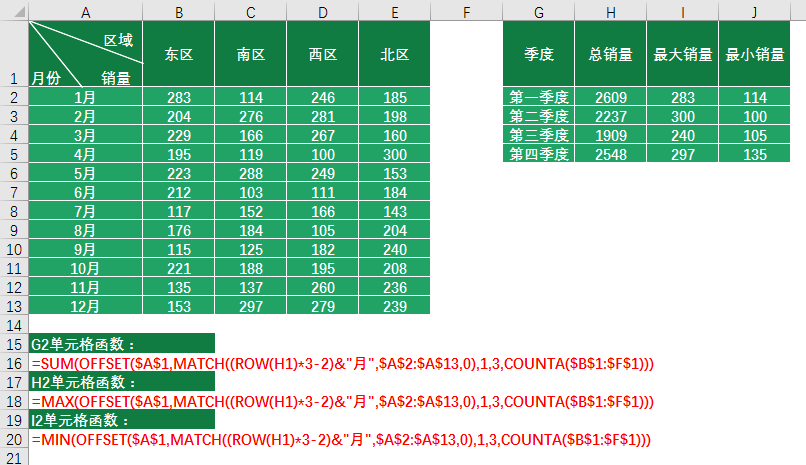Click the red =SUM(OFFSET formula text
The height and width of the screenshot is (465, 806).
click(342, 363)
